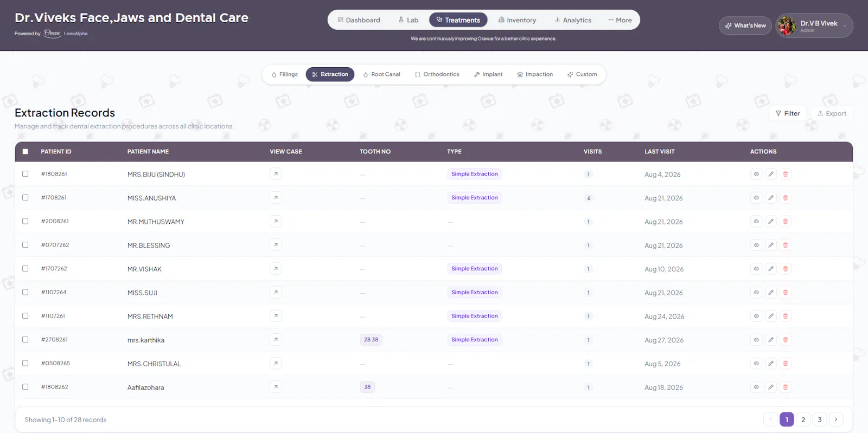Edit the MR.BLESSING record
The height and width of the screenshot is (433, 868).
(x=771, y=245)
